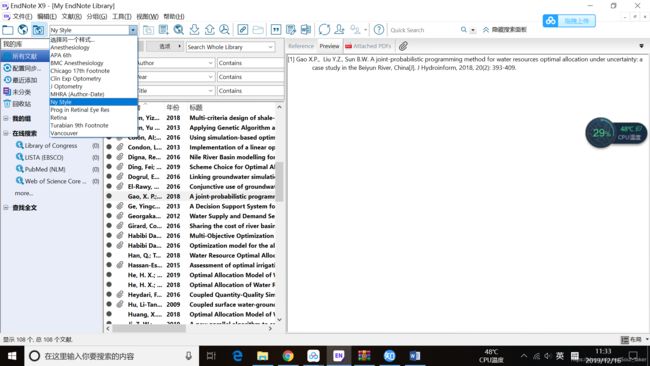Click Insert Citation quotation-mark icon
Viewport: 650px width, 366px height.
click(x=276, y=30)
